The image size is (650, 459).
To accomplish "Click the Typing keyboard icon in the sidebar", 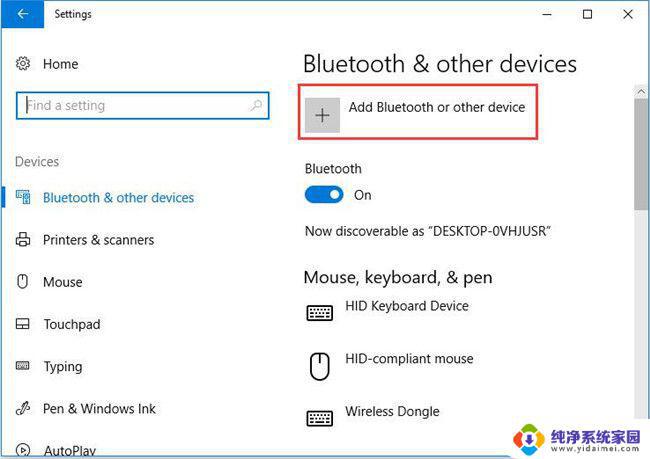I will coord(23,366).
